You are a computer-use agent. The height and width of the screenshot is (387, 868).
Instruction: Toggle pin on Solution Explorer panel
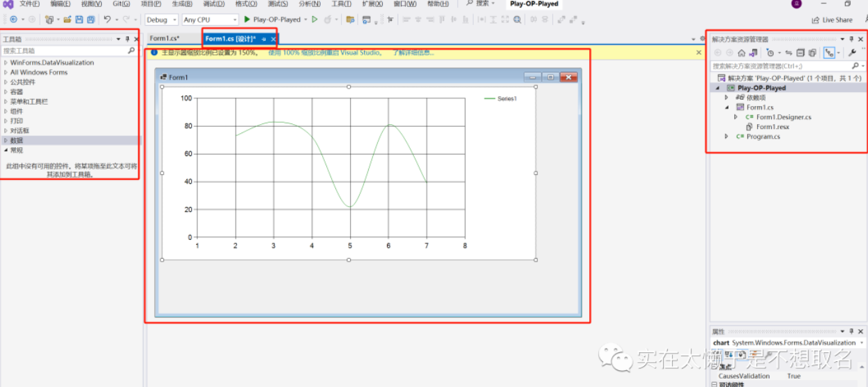point(851,39)
